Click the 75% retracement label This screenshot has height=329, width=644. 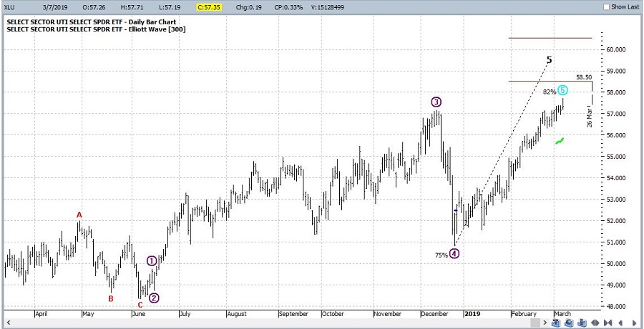tap(441, 255)
